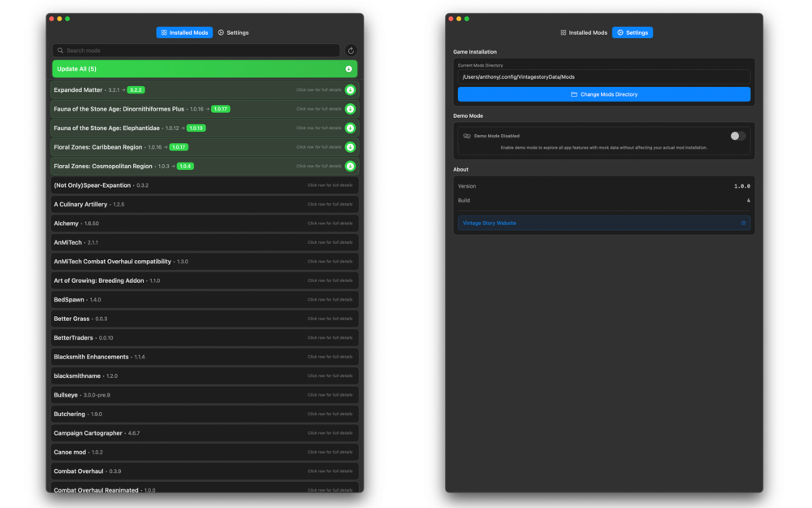Click the refresh icon beside the search field
The width and height of the screenshot is (812, 508).
pos(351,50)
